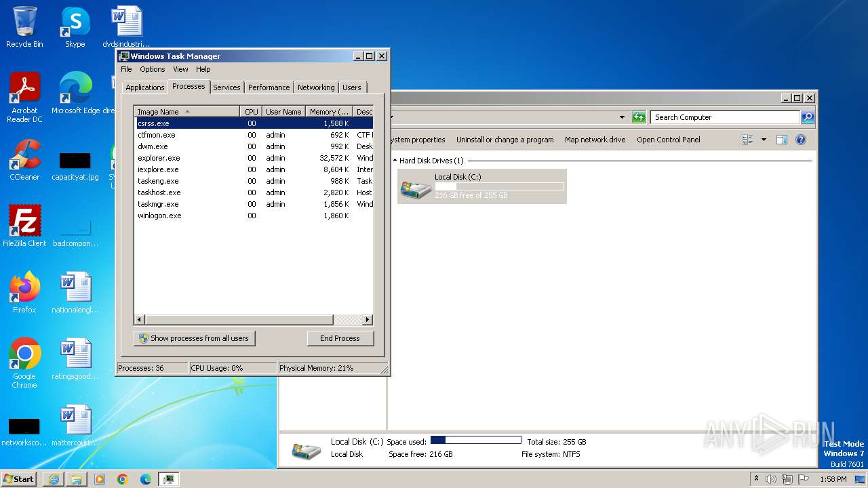Click Show processes from all users
868x488 pixels.
point(194,338)
